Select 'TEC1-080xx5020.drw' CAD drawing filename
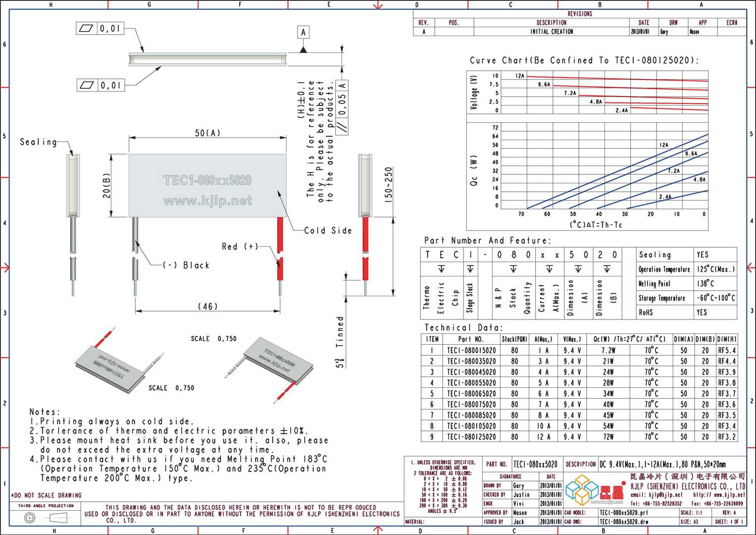This screenshot has width=756, height=535. [x=624, y=522]
